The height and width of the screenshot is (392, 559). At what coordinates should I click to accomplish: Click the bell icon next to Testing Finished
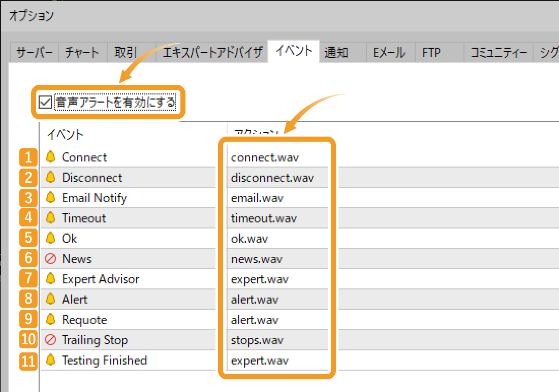(x=51, y=361)
